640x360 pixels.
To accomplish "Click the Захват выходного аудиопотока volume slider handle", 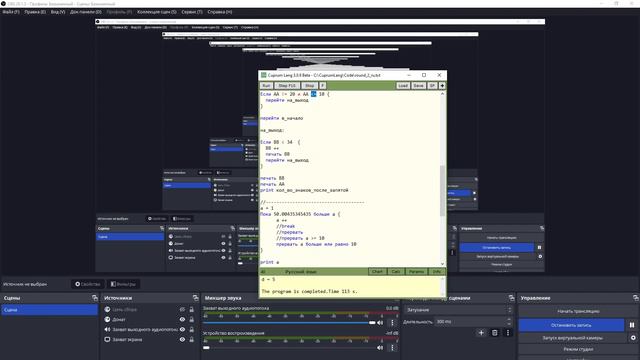I will (x=372, y=323).
